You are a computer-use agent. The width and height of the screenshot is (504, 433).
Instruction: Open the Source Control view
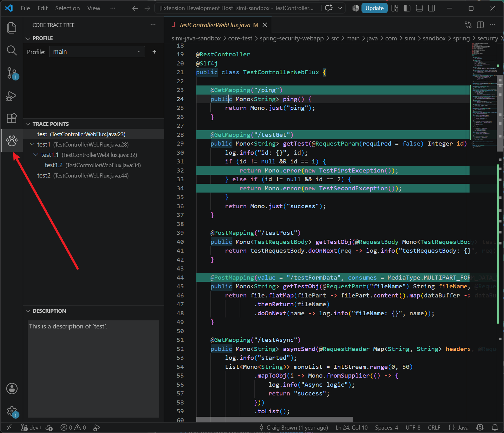pos(12,73)
